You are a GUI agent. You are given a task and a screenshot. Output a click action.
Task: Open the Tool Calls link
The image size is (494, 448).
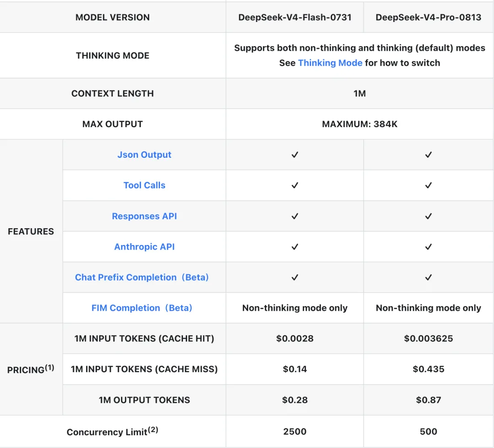(x=144, y=185)
